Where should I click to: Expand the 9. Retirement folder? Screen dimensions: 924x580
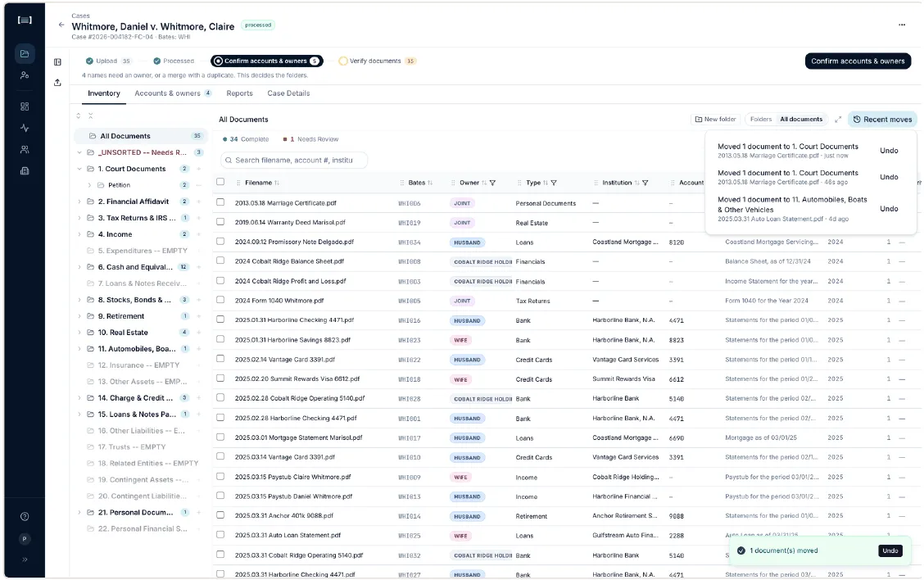79,316
